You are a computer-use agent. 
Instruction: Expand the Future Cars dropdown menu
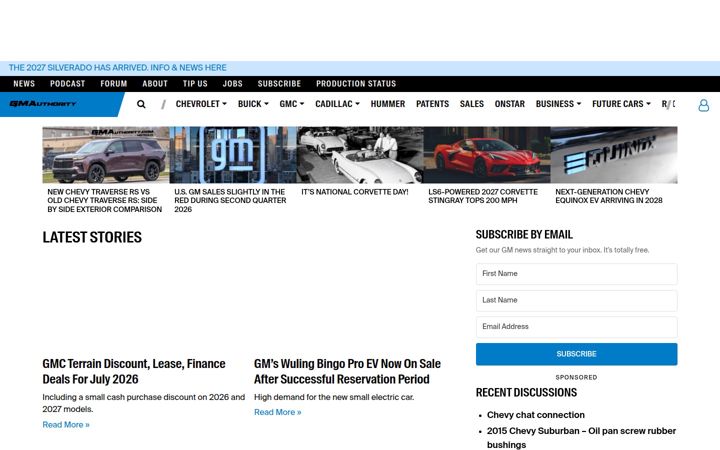(x=621, y=104)
